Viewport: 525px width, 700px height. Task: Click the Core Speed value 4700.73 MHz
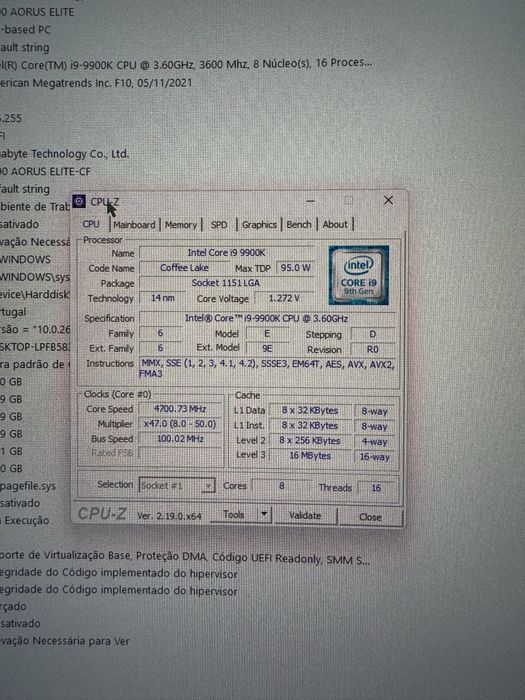pyautogui.click(x=180, y=408)
